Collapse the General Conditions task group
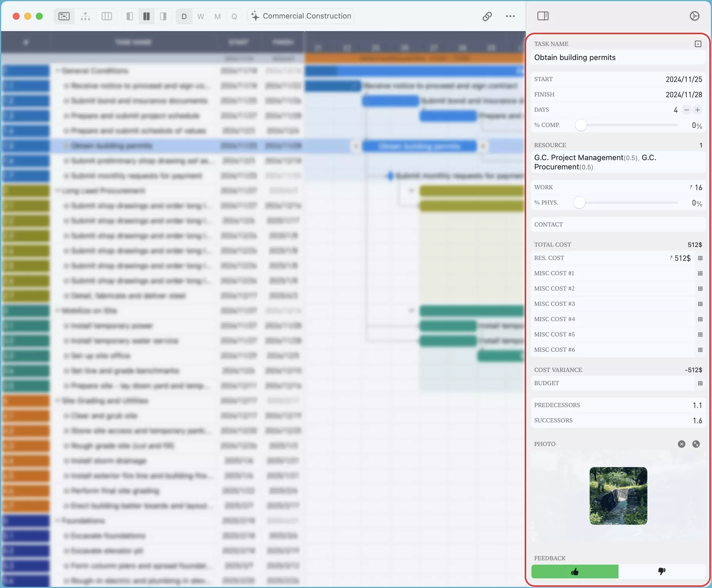The height and width of the screenshot is (588, 712). pos(58,71)
